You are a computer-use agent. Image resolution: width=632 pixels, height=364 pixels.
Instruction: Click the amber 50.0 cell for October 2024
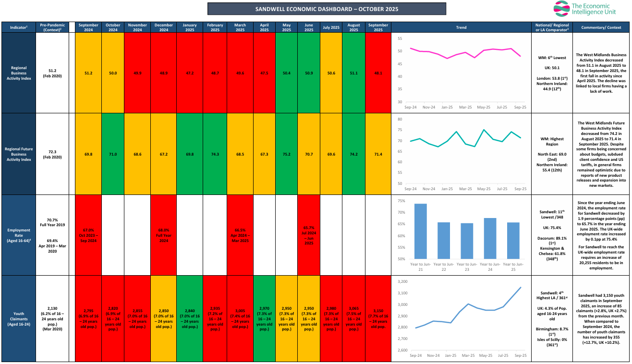tap(113, 73)
